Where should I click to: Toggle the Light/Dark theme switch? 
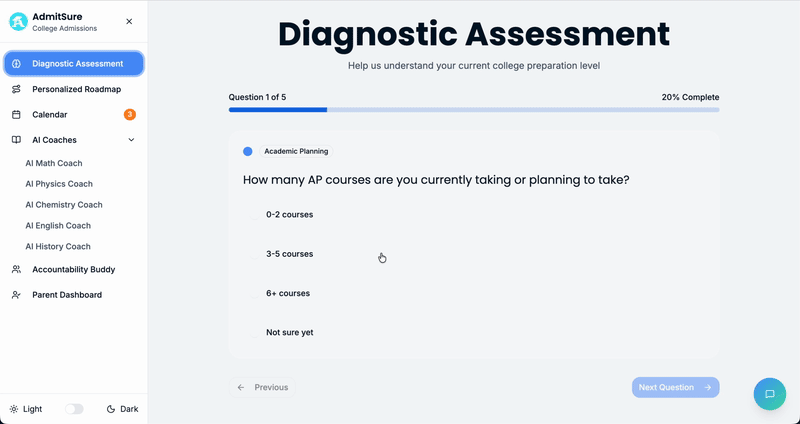click(x=74, y=409)
